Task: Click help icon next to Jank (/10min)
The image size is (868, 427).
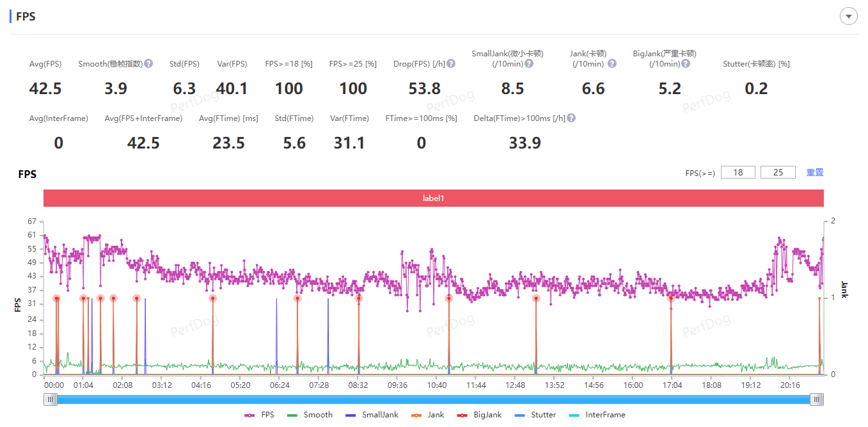Action: tap(612, 64)
